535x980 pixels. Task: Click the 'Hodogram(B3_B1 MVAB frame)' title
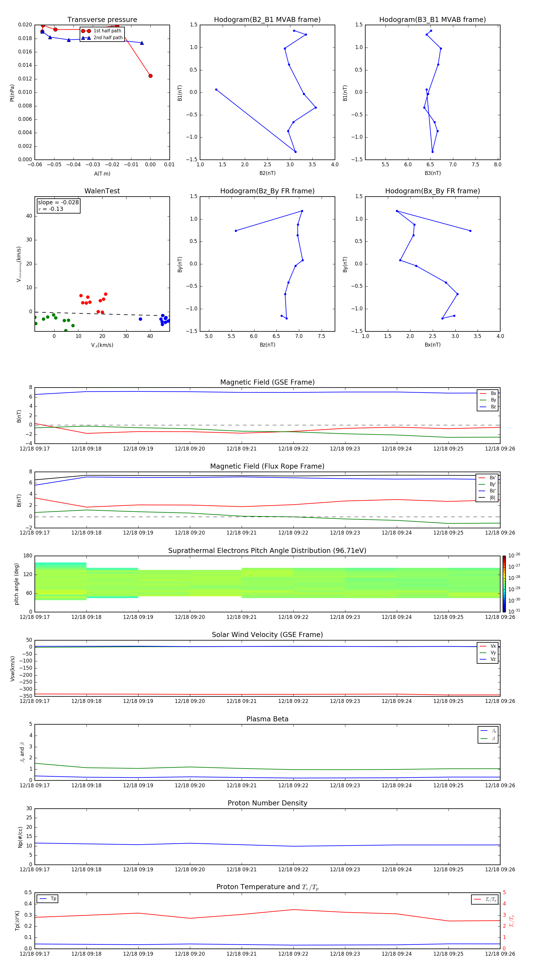tap(432, 19)
